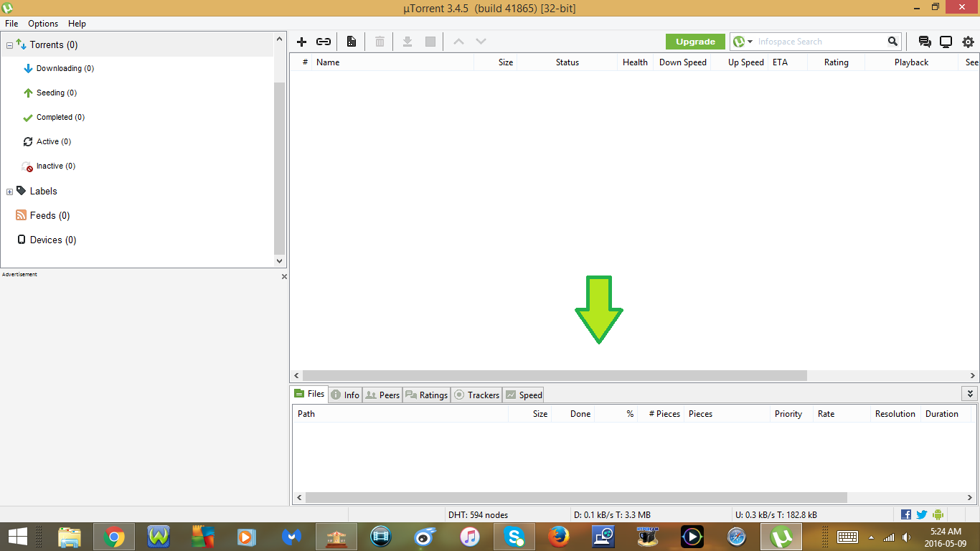Switch to the Ratings tab
Screen dimensions: 980x551
coord(426,395)
